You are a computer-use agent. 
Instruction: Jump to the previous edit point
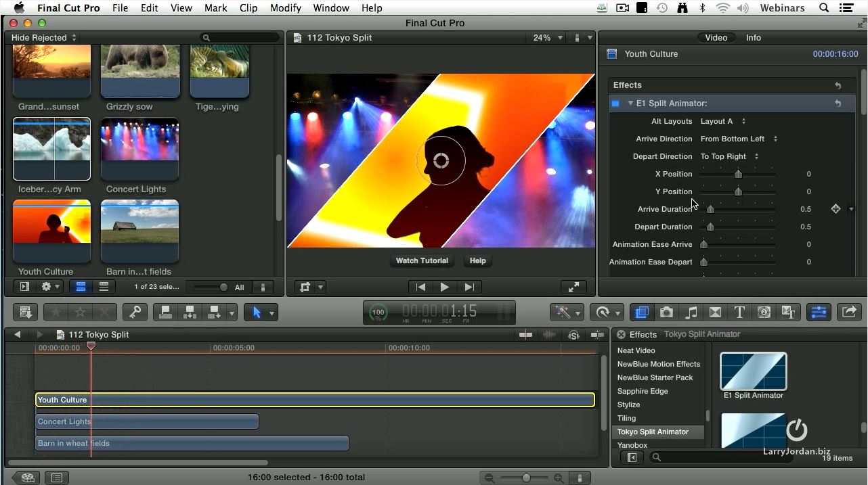pos(420,287)
